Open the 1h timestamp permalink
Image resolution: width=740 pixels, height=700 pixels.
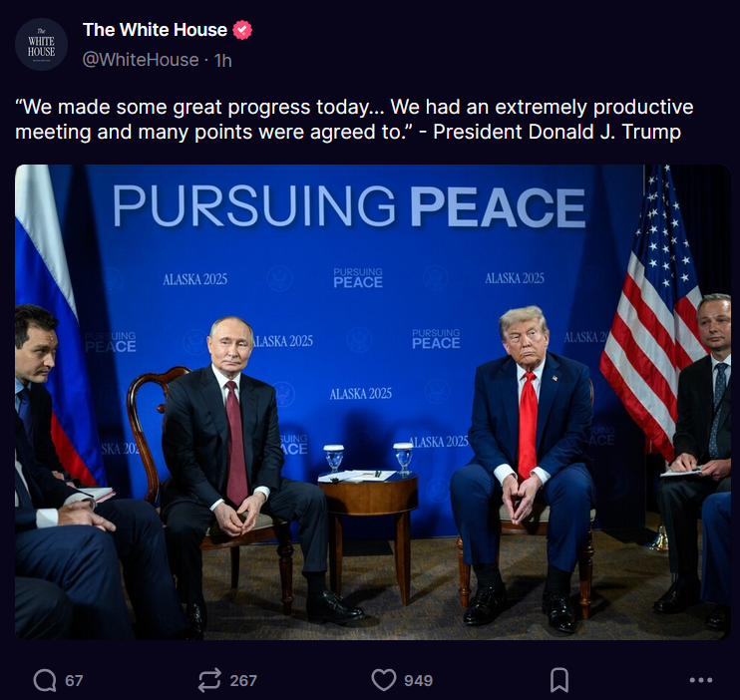222,61
